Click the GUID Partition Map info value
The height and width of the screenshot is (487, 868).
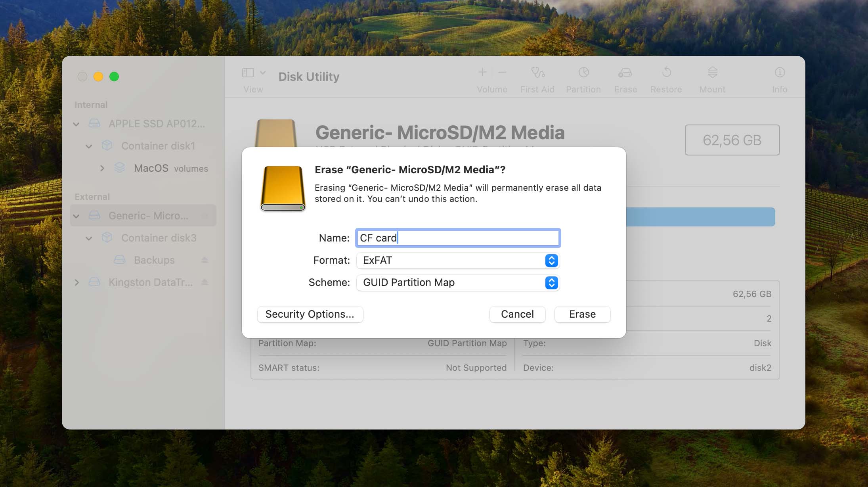pos(467,343)
